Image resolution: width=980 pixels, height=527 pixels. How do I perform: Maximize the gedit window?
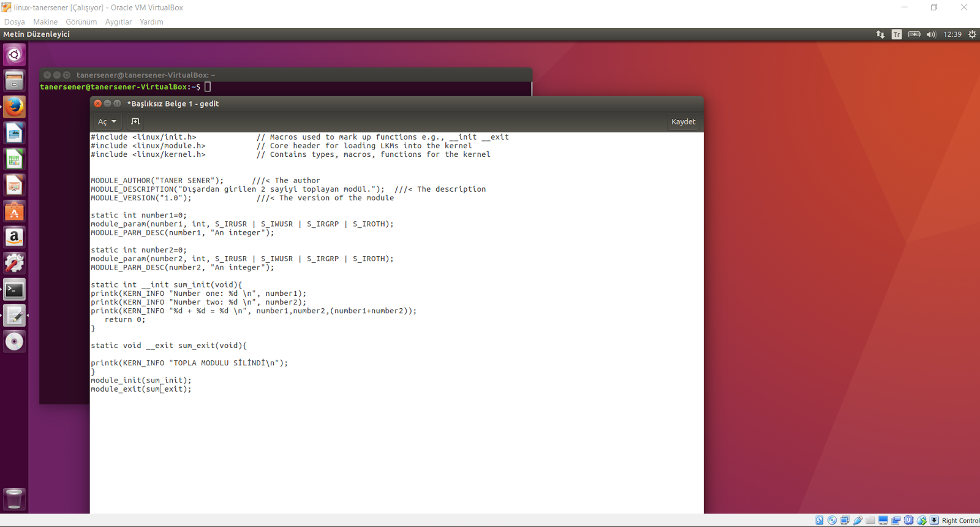pyautogui.click(x=118, y=104)
